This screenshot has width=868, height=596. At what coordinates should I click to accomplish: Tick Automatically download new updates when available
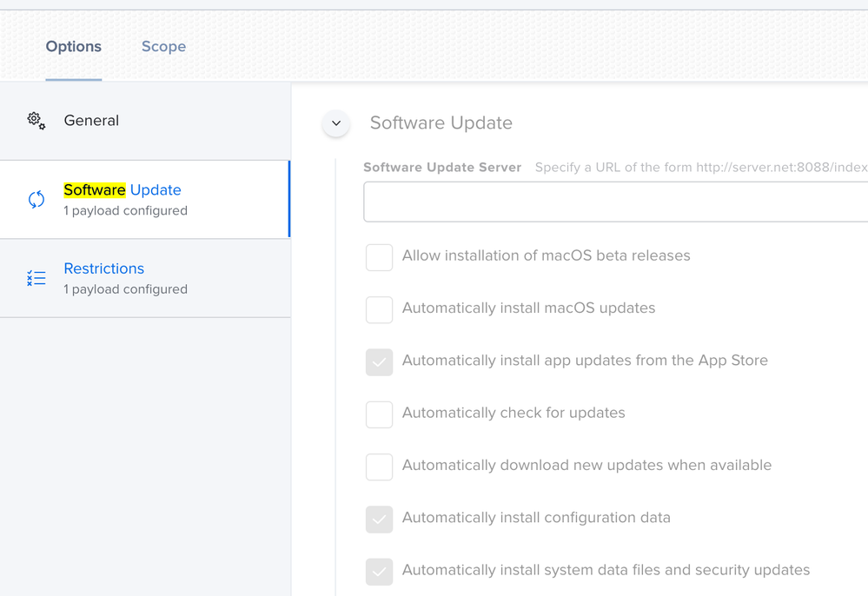pos(379,467)
